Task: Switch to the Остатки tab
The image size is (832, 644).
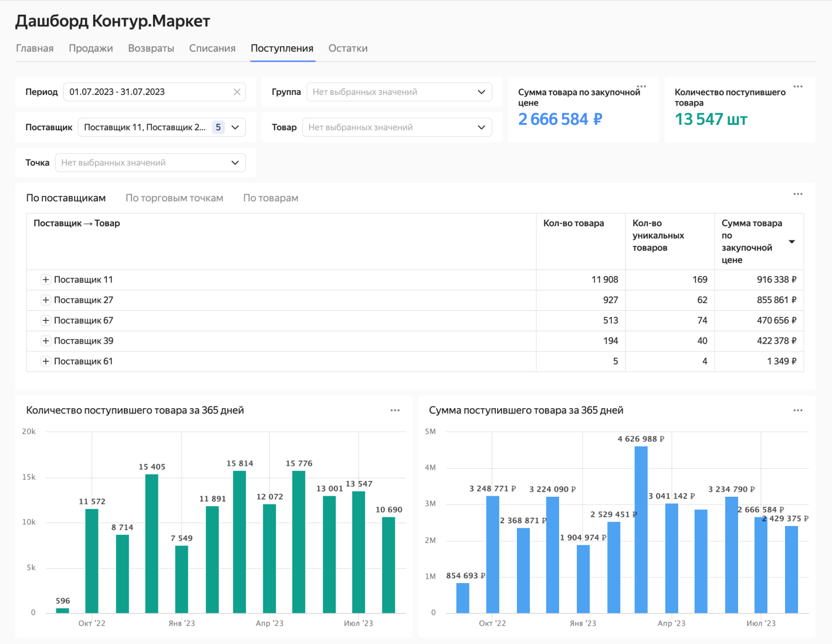Action: (x=348, y=49)
